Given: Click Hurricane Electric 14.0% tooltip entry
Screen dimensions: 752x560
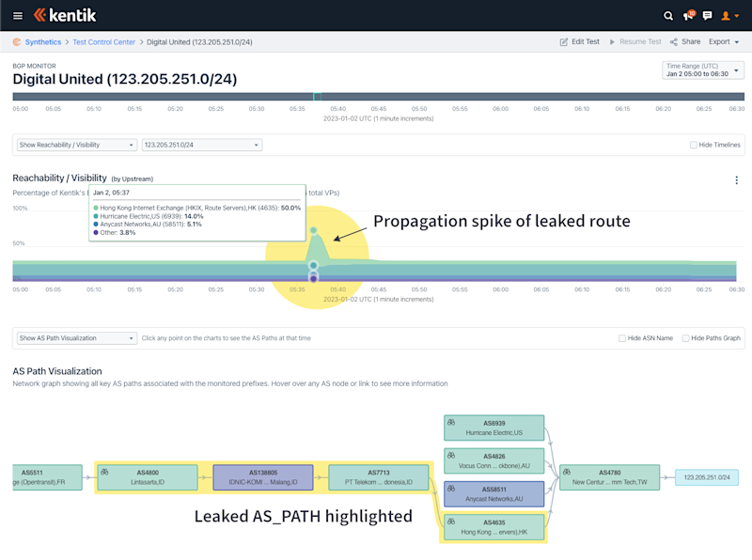Looking at the screenshot, I should [x=149, y=216].
